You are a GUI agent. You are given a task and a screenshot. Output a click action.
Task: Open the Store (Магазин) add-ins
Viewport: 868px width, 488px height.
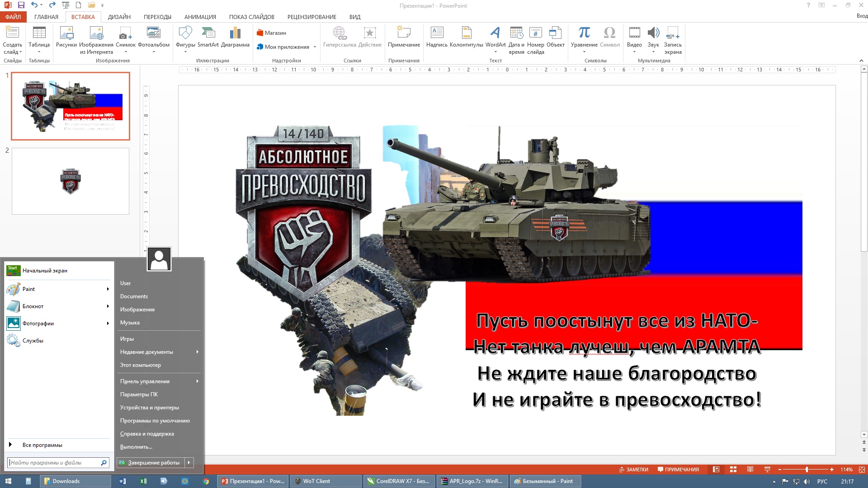pos(272,33)
